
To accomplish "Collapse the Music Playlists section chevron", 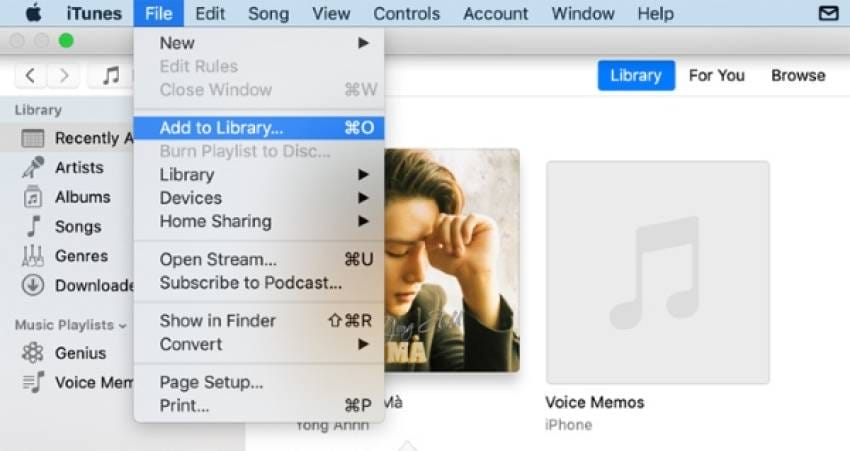I will pos(123,326).
